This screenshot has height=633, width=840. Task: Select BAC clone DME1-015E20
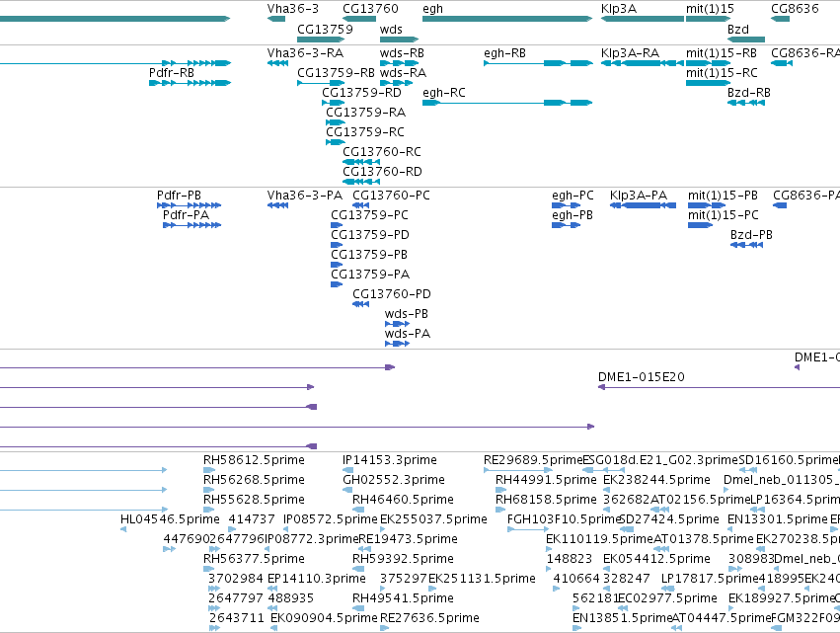pos(642,377)
